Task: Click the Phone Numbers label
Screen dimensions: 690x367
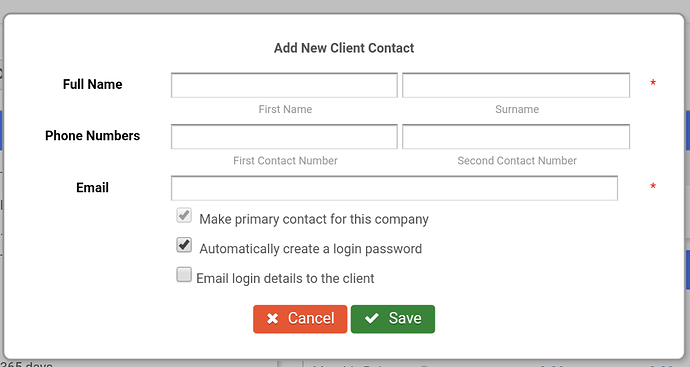Action: point(92,136)
